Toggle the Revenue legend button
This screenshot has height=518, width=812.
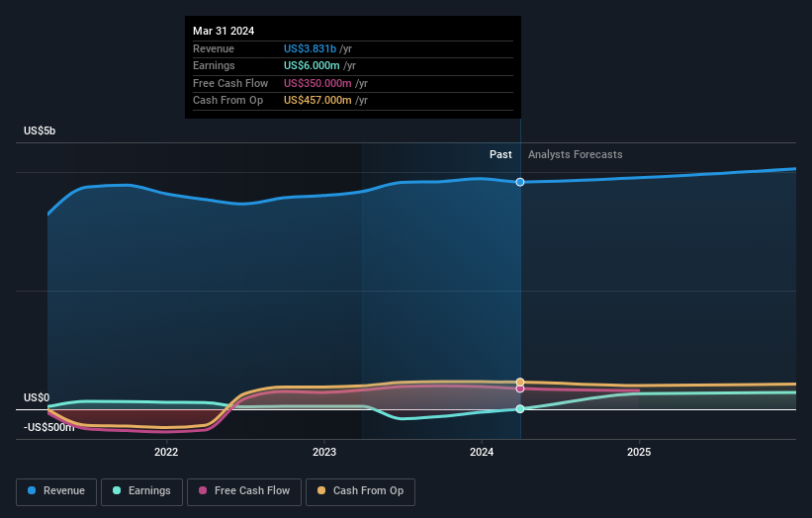coord(56,491)
